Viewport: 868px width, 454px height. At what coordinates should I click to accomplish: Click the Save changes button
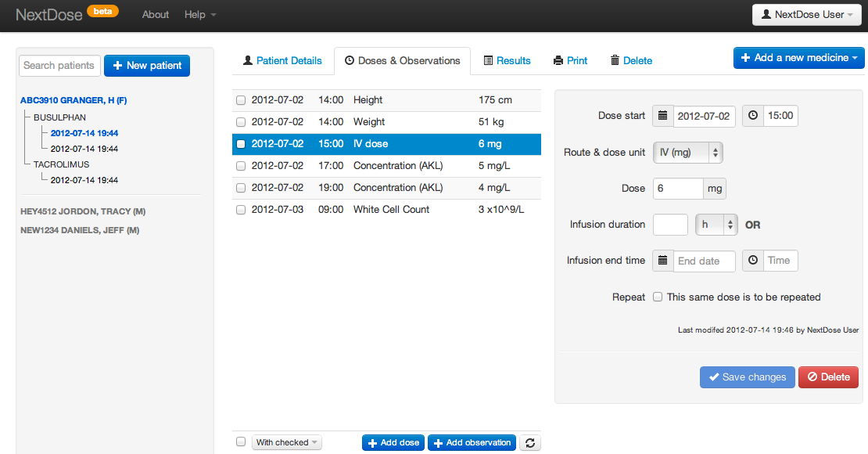[x=747, y=377]
